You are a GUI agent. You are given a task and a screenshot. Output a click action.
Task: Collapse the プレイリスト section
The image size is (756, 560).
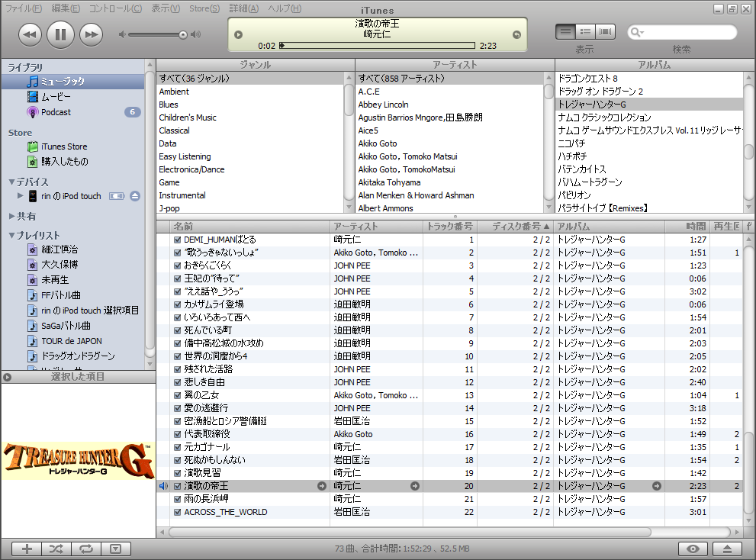coord(11,236)
